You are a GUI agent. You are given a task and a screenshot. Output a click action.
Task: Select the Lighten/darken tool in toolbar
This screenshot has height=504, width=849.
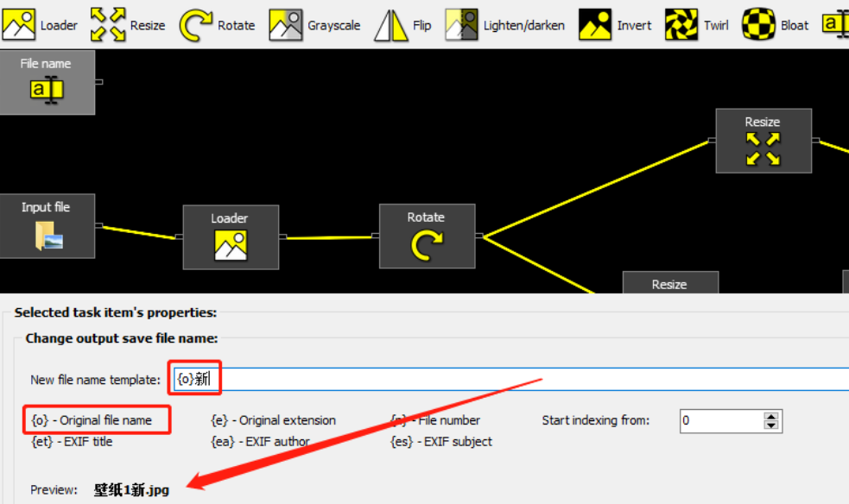click(505, 25)
